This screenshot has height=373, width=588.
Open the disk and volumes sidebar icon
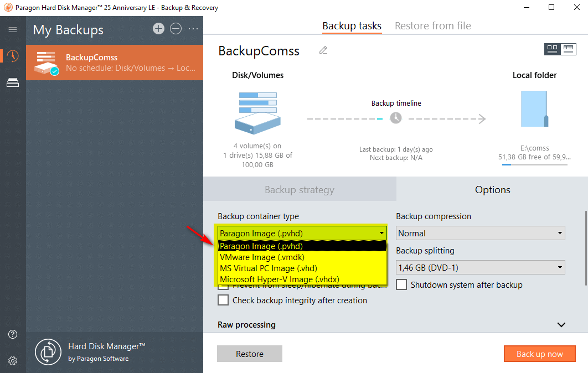(x=13, y=83)
